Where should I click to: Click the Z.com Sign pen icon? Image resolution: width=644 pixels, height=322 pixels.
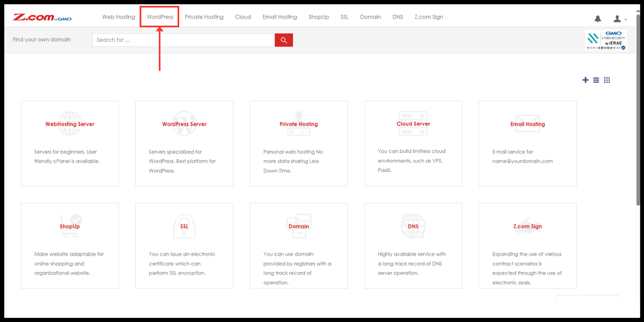coord(527,225)
